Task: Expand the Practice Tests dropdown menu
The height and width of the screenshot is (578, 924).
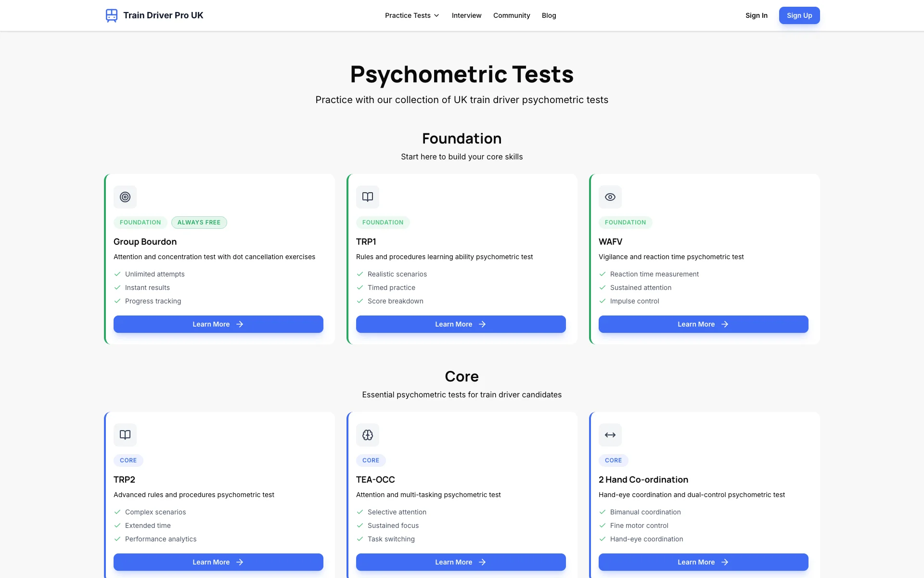Action: click(408, 15)
